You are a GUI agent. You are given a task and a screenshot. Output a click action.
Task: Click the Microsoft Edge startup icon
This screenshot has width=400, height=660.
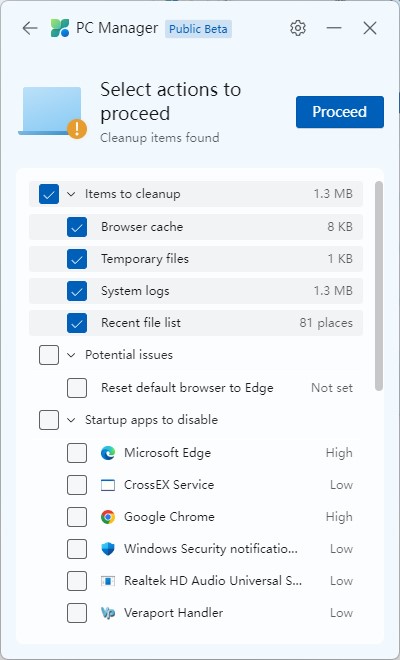(108, 453)
